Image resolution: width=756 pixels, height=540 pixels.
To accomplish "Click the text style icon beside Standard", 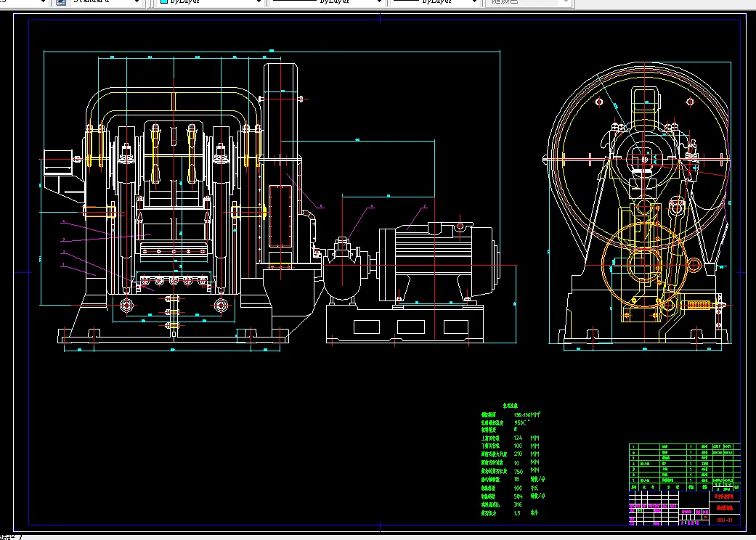I will coord(61,2).
